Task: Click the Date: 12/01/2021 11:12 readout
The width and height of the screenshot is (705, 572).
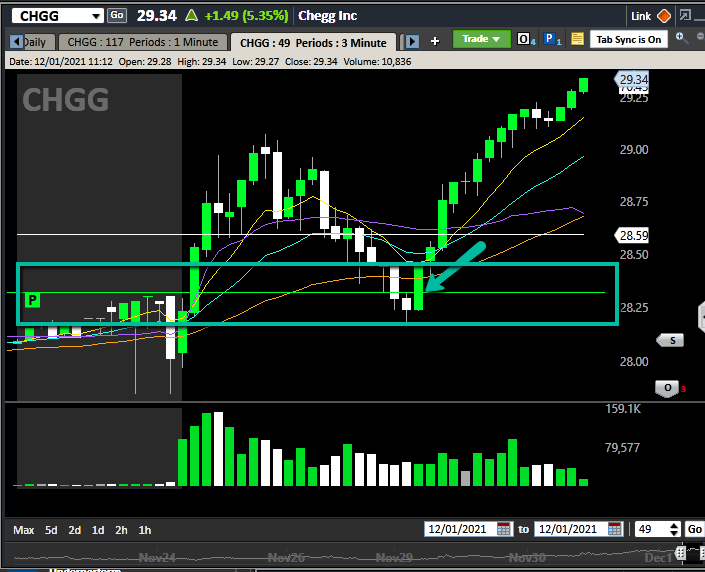Action: (x=61, y=62)
